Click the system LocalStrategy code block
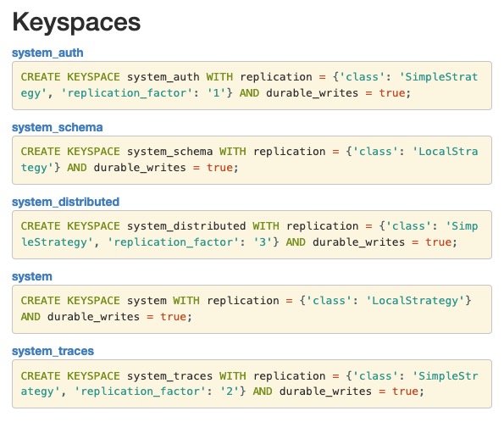This screenshot has height=422, width=504. (x=252, y=309)
